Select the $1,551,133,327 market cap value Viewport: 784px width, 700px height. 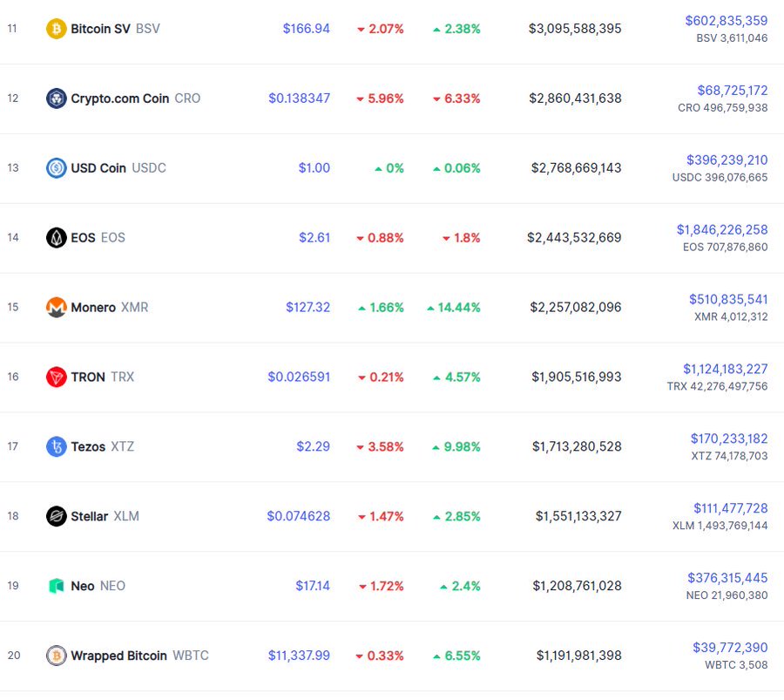[578, 516]
